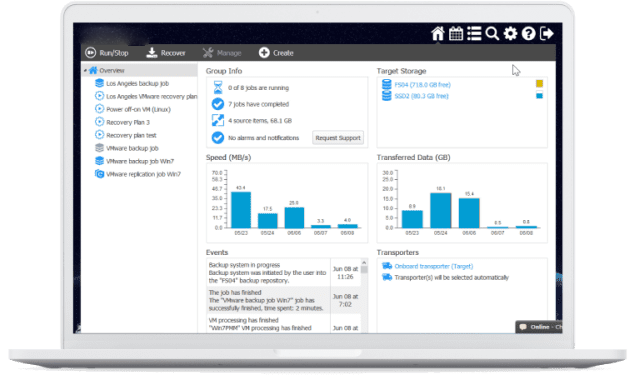
Task: Open the FS04 repository link
Action: (422, 85)
